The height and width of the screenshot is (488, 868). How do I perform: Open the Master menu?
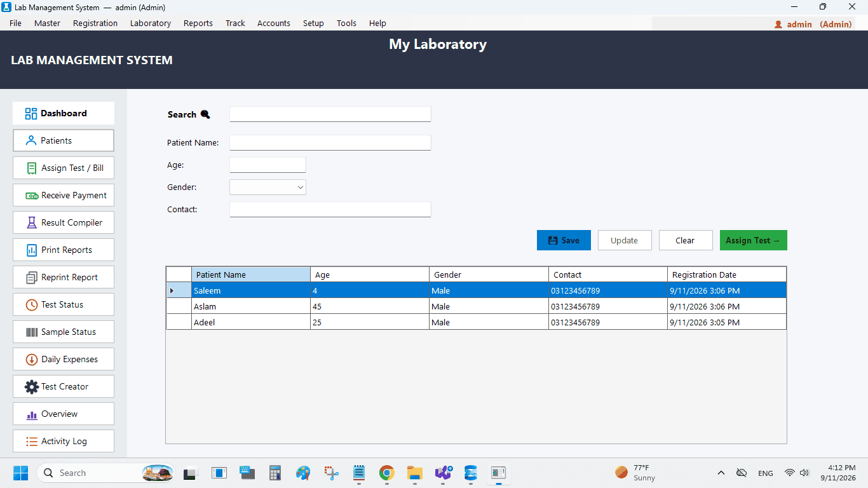[48, 23]
